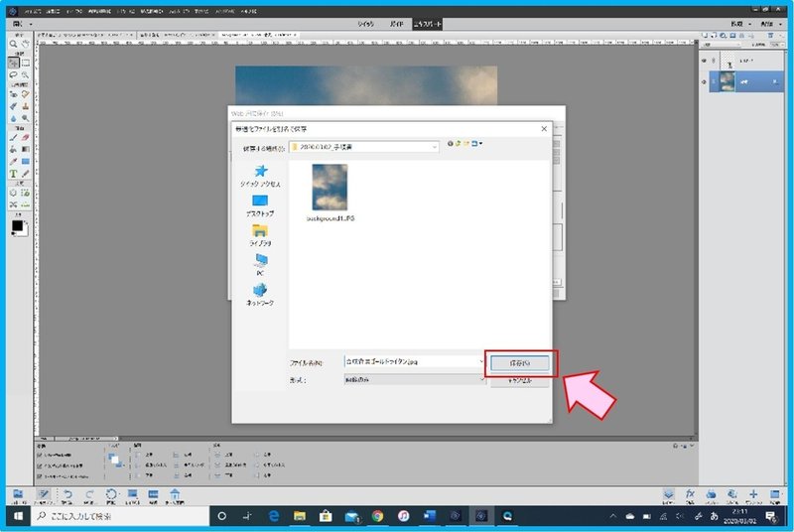794x532 pixels.
Task: Select the Gradient tool
Action: [26, 149]
